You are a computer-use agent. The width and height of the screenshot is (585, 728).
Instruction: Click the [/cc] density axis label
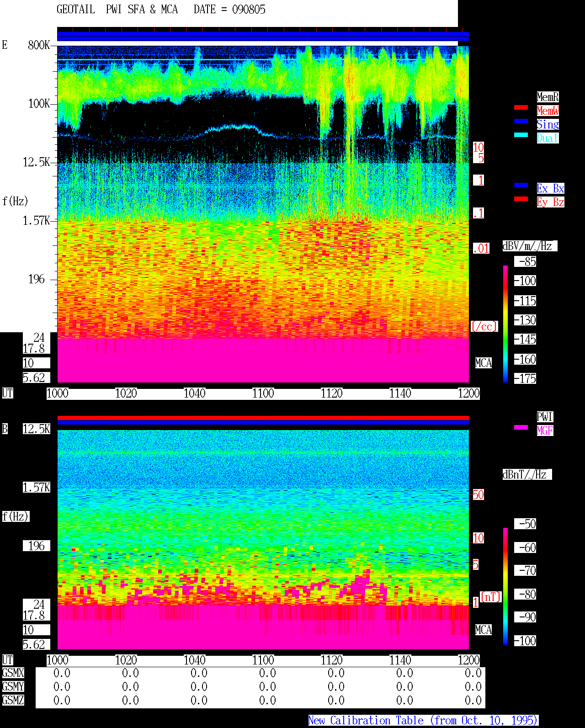484,326
